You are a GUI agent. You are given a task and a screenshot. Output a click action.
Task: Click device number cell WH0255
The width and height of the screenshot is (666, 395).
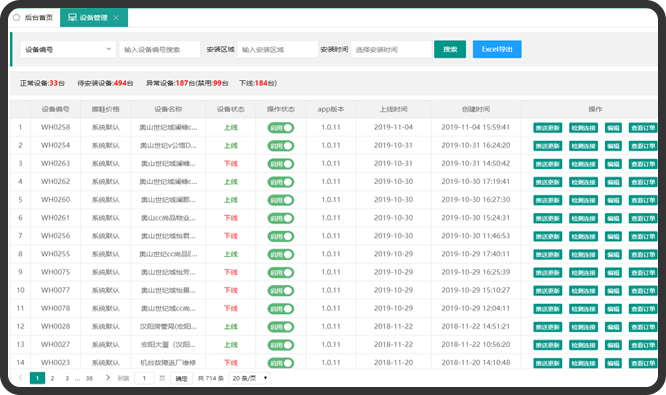tap(56, 254)
